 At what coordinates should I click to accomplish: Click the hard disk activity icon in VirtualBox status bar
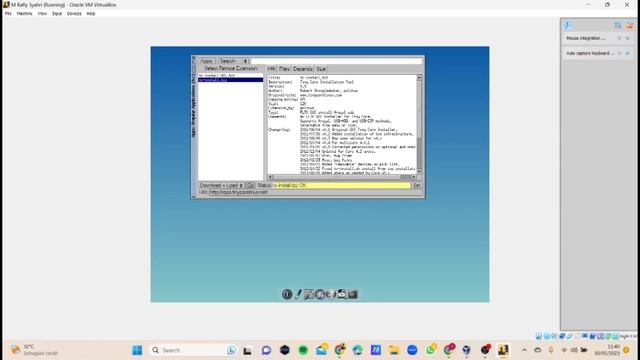coord(539,336)
